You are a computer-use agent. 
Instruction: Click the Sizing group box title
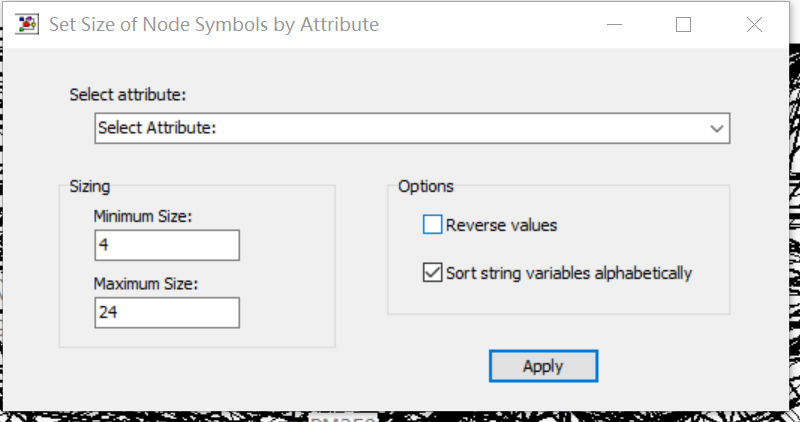(90, 186)
